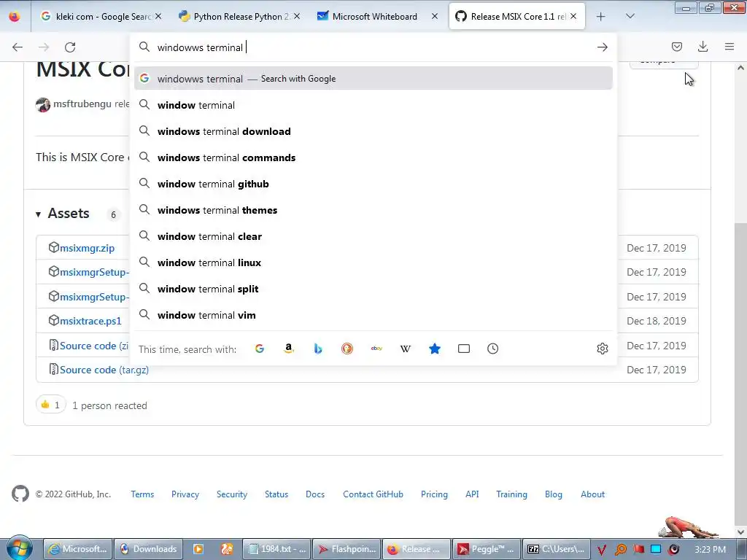Image resolution: width=747 pixels, height=560 pixels.
Task: Choose 'window terminal clear' suggestion
Action: tap(373, 236)
